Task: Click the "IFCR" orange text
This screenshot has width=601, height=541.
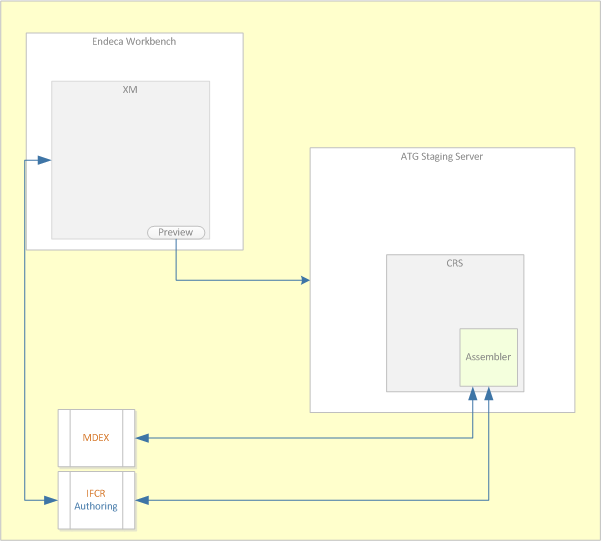Action: click(x=96, y=493)
